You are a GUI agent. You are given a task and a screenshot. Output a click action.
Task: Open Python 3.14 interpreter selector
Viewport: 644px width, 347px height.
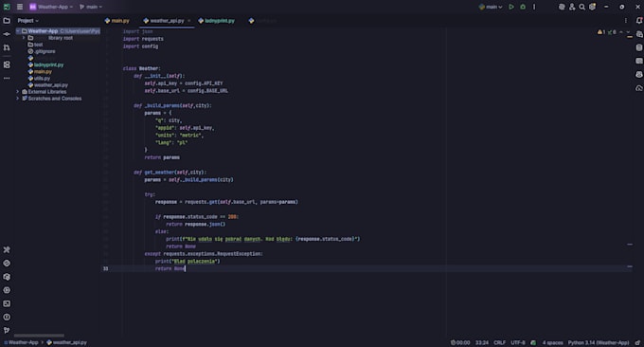coord(598,343)
